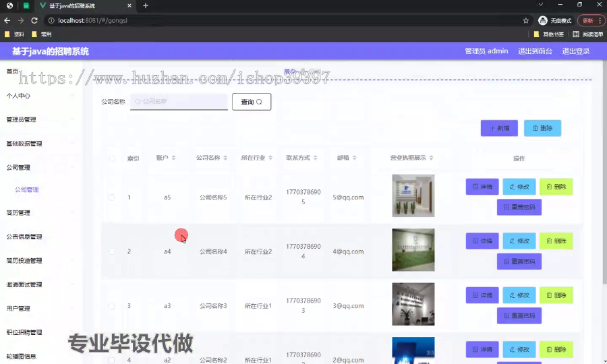The height and width of the screenshot is (364, 607).
Task: Click the 公司名称 search input field
Action: pyautogui.click(x=179, y=102)
